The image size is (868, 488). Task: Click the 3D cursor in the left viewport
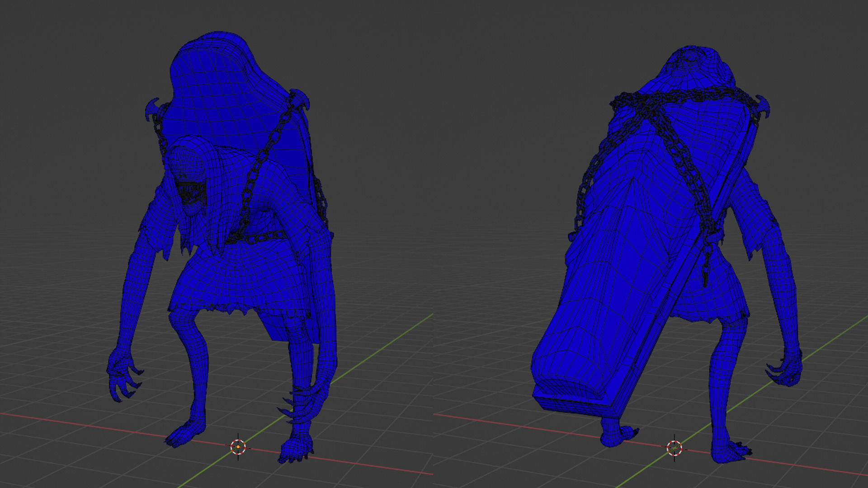pyautogui.click(x=238, y=447)
